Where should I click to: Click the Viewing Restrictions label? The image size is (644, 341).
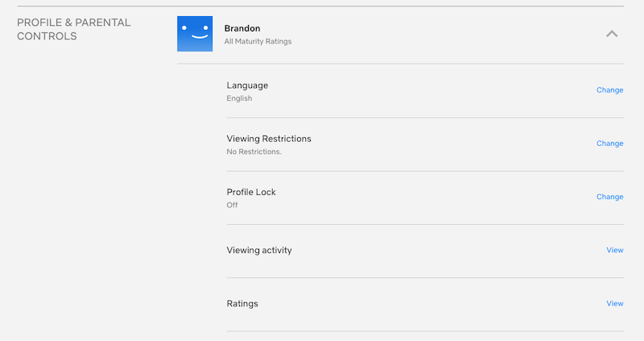pos(269,139)
